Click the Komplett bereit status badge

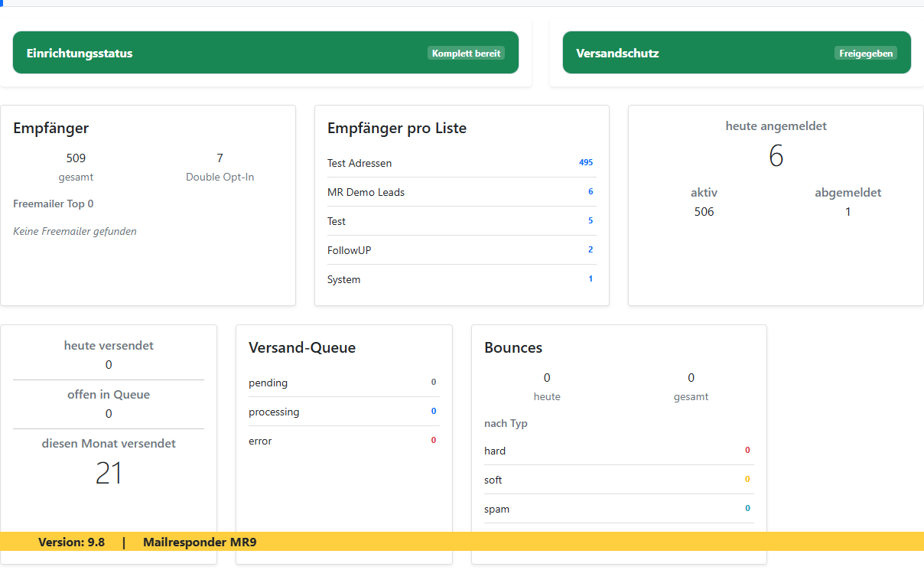coord(465,53)
